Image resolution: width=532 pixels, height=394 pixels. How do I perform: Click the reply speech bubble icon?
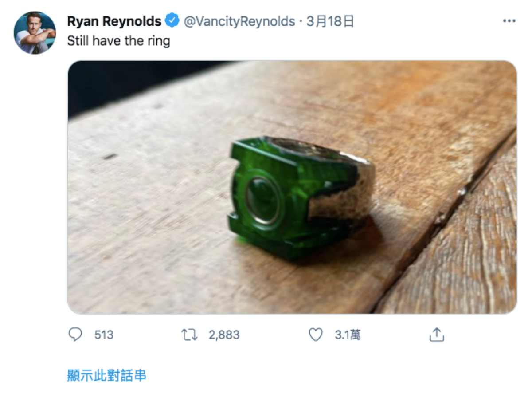pyautogui.click(x=75, y=335)
